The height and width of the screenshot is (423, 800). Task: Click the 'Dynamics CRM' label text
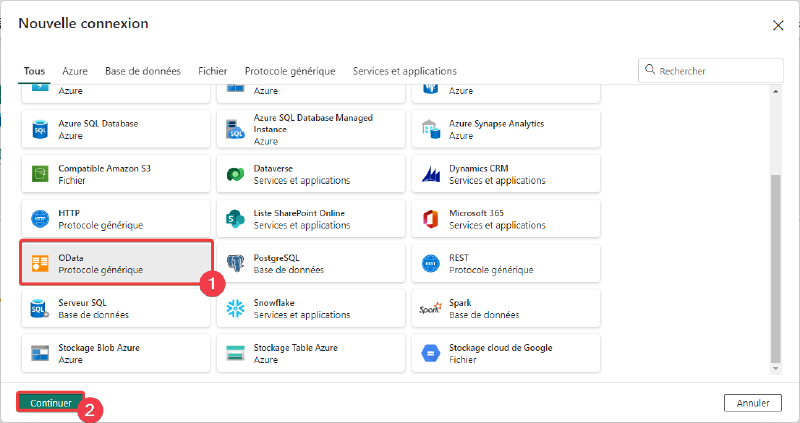point(479,168)
